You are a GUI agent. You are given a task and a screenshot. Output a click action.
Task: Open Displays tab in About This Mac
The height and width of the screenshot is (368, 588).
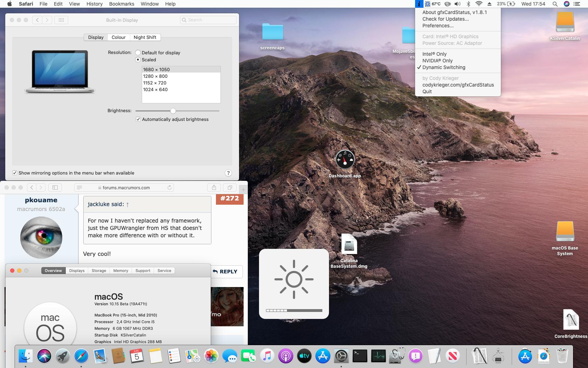pyautogui.click(x=77, y=271)
